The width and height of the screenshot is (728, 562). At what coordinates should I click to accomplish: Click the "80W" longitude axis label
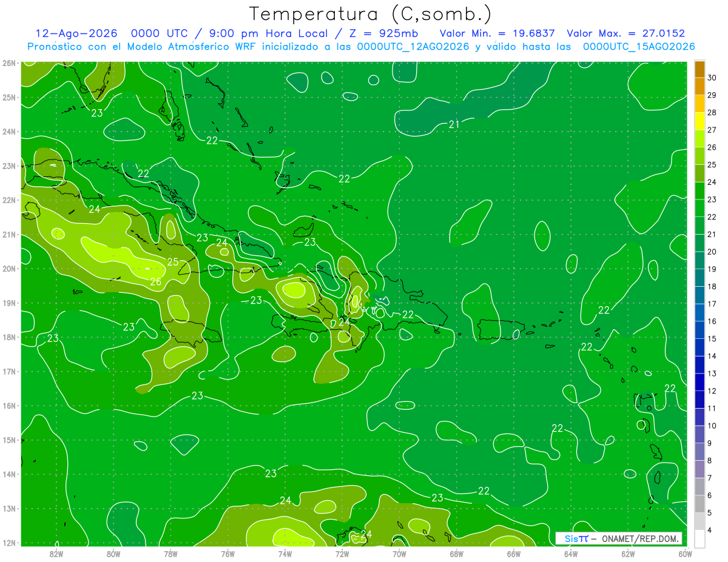113,553
